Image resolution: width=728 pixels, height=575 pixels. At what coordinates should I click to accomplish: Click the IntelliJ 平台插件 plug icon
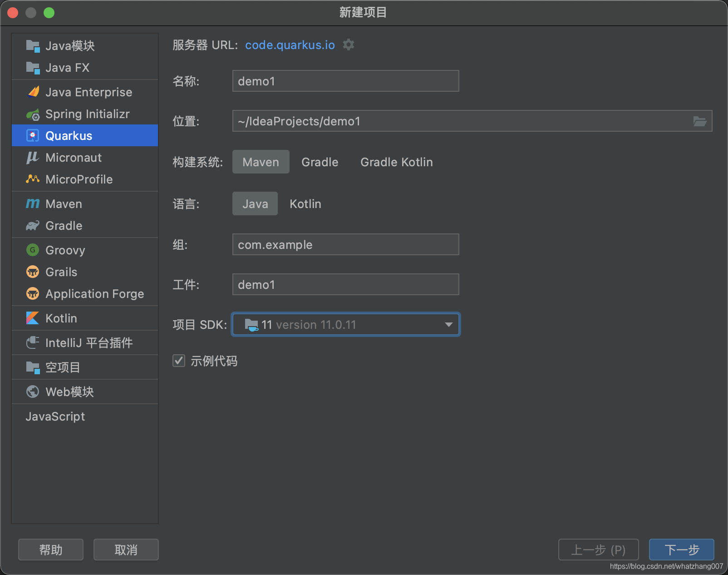pos(33,342)
